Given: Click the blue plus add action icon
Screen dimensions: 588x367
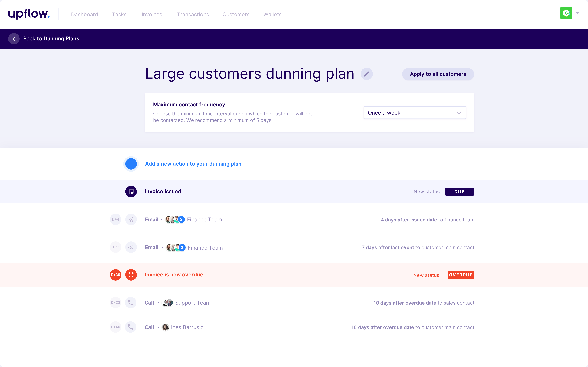Looking at the screenshot, I should (131, 164).
